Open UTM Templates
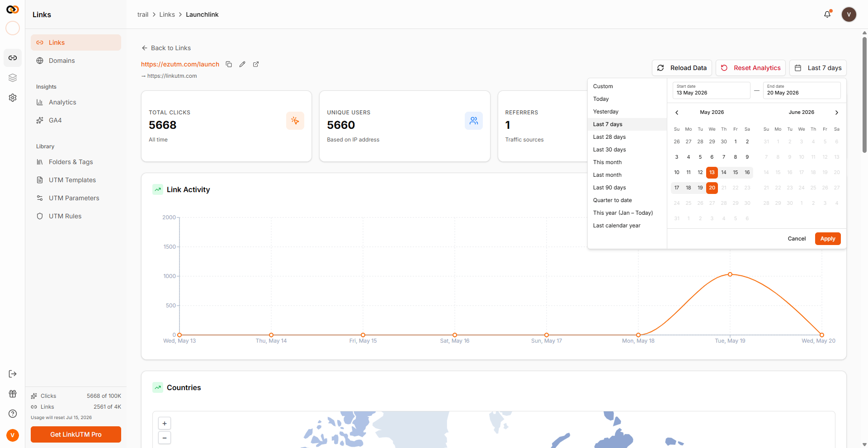The width and height of the screenshot is (868, 448). click(76, 180)
